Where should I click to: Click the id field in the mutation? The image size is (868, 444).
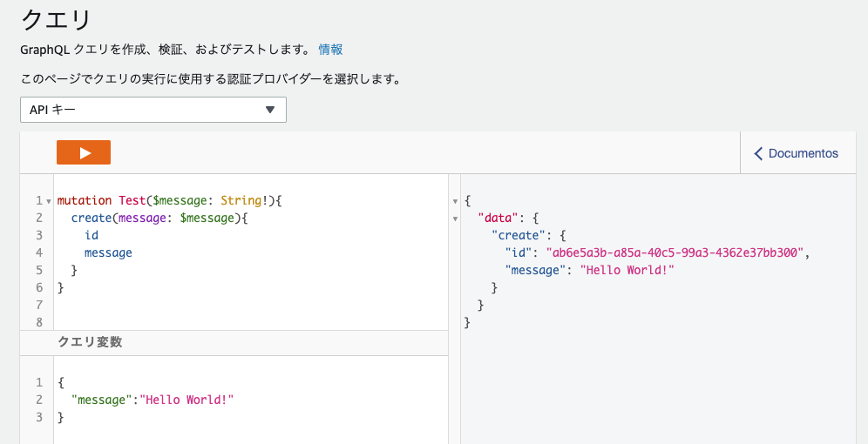pyautogui.click(x=92, y=235)
